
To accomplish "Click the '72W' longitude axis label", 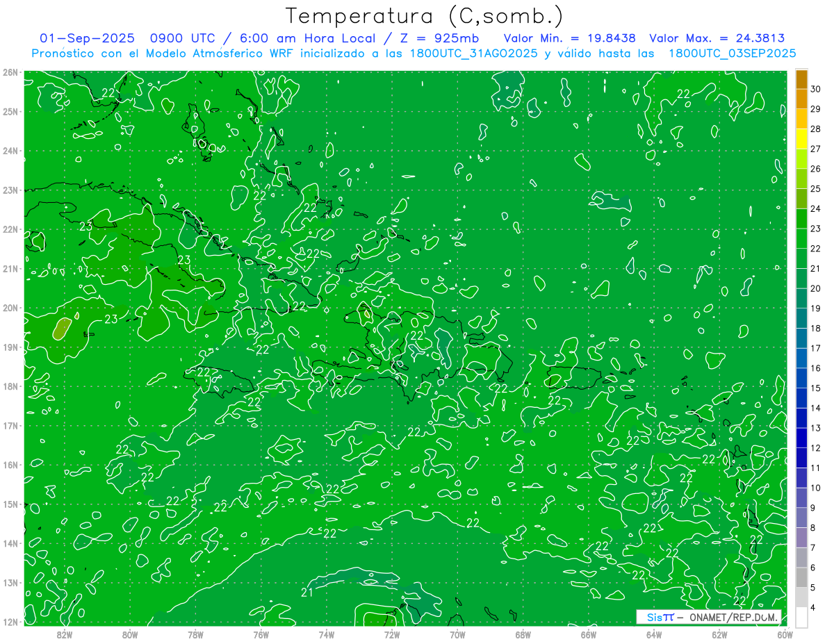I will (392, 634).
